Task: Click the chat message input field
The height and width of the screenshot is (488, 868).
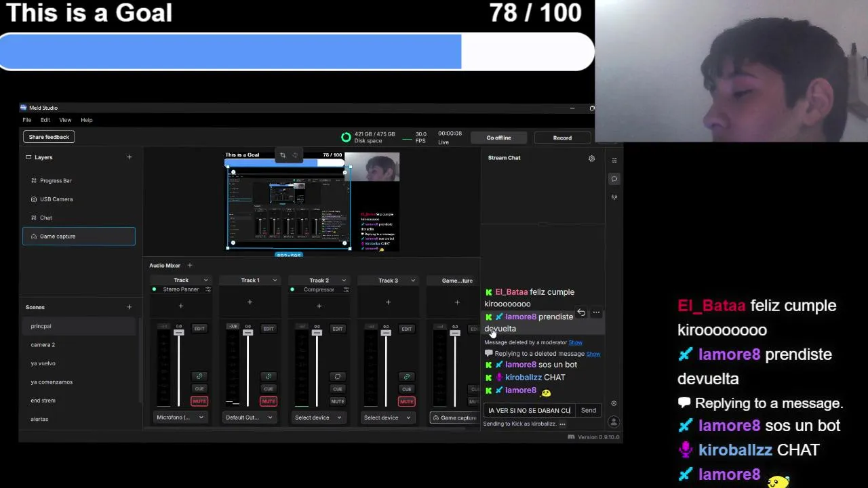Action: pos(530,411)
